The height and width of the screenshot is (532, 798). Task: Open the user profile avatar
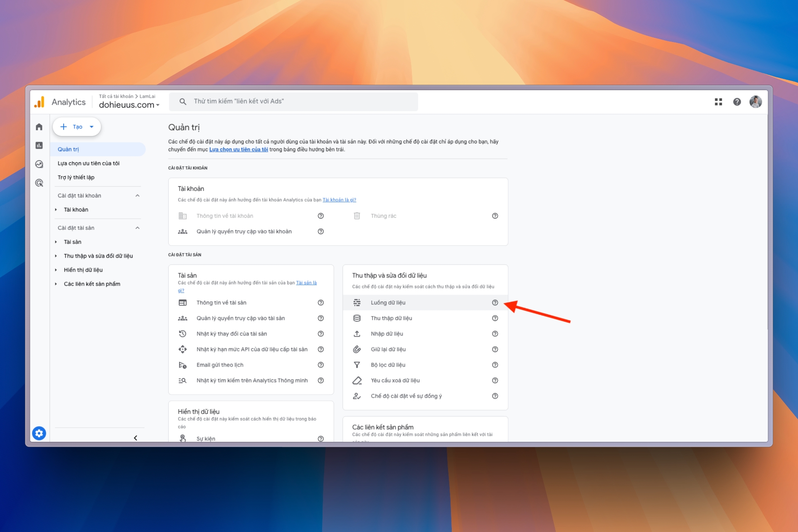tap(755, 102)
